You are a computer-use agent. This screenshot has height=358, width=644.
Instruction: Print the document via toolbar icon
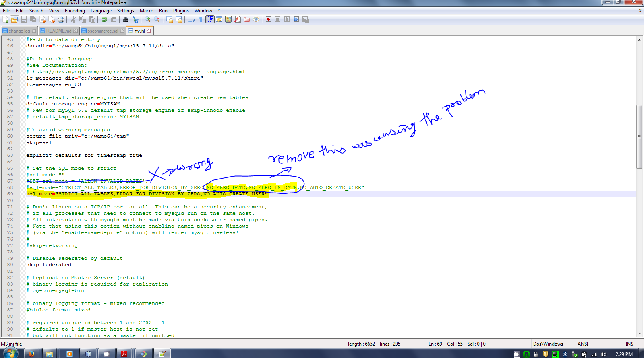(61, 19)
